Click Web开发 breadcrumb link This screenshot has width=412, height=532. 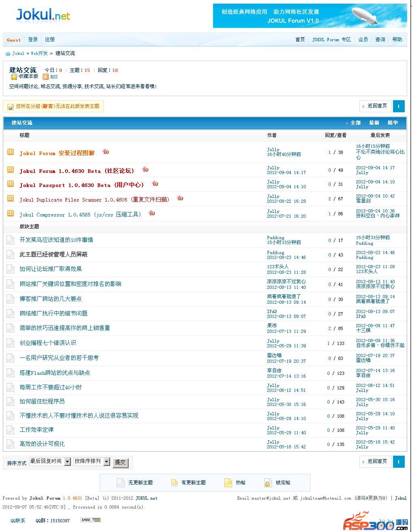coord(39,53)
